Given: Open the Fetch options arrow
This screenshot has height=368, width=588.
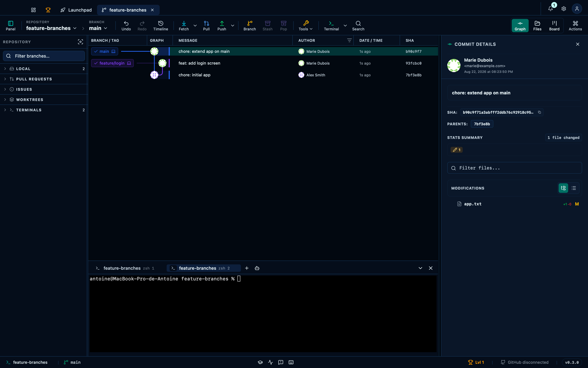Looking at the screenshot, I should 195,26.
